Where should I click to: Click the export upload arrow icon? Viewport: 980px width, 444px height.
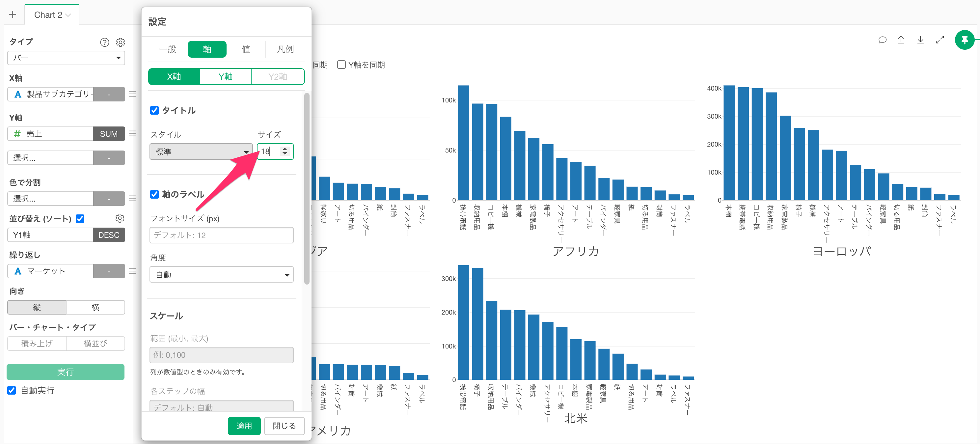(901, 40)
